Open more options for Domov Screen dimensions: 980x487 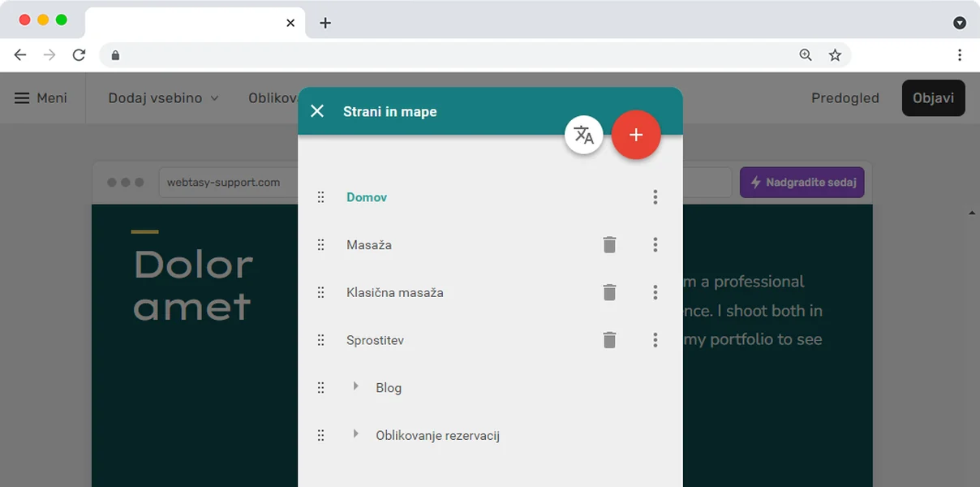click(655, 197)
